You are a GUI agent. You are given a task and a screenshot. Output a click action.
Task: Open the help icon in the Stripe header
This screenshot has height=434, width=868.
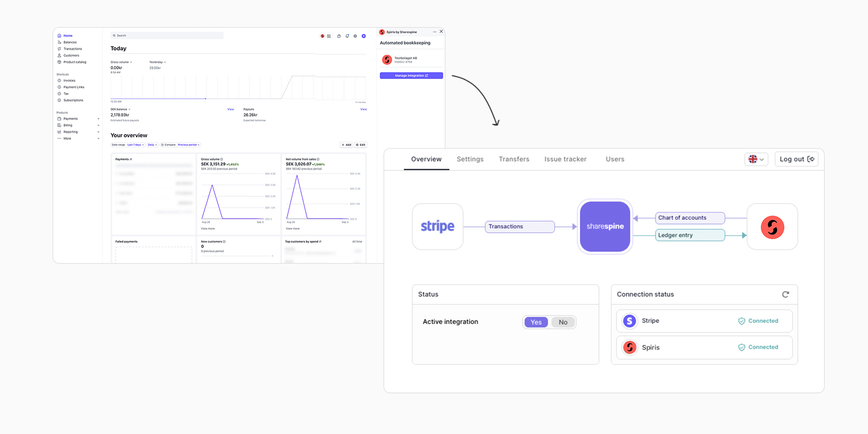[339, 36]
